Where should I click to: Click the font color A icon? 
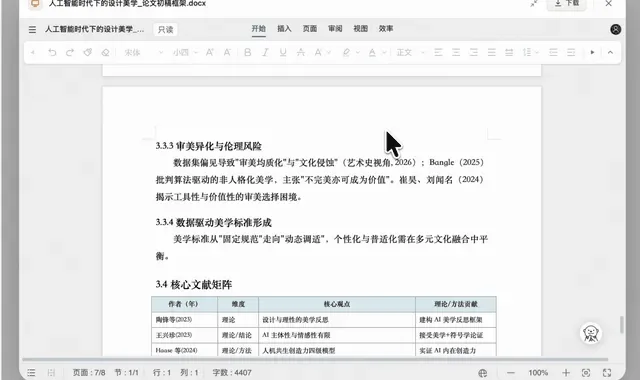tap(372, 52)
